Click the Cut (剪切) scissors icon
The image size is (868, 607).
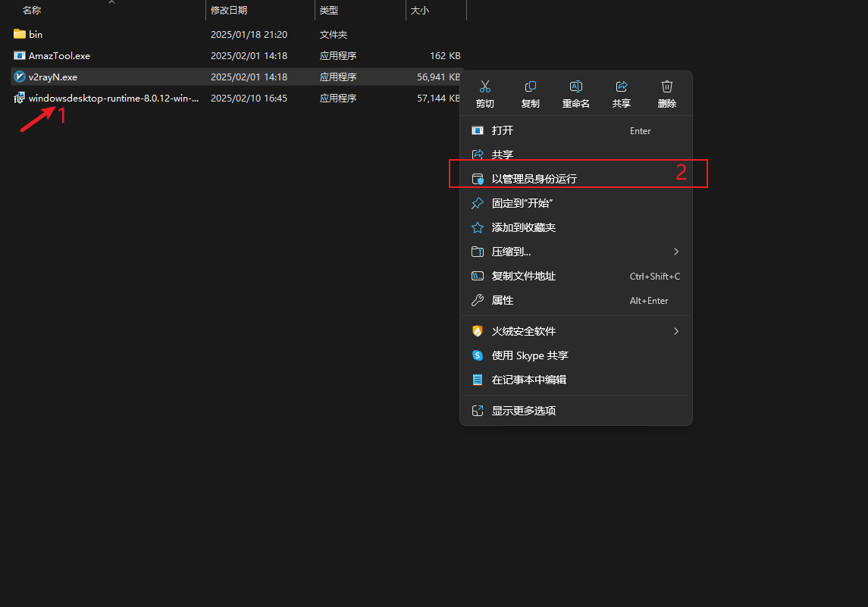pyautogui.click(x=485, y=87)
